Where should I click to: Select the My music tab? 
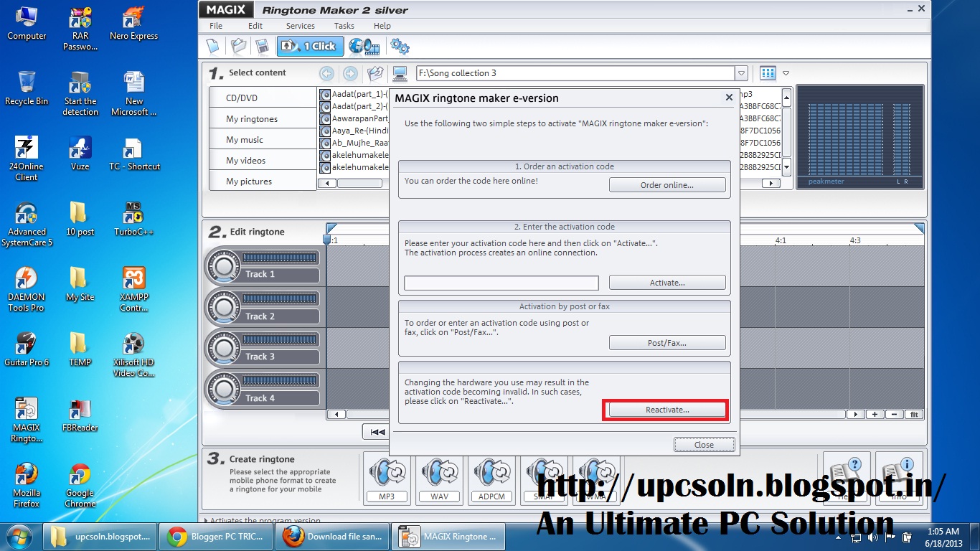(263, 139)
